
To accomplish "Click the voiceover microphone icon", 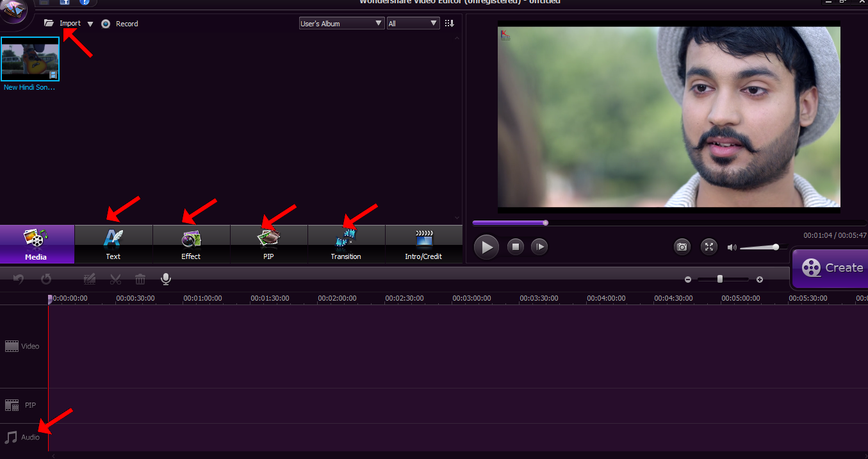I will (x=166, y=279).
